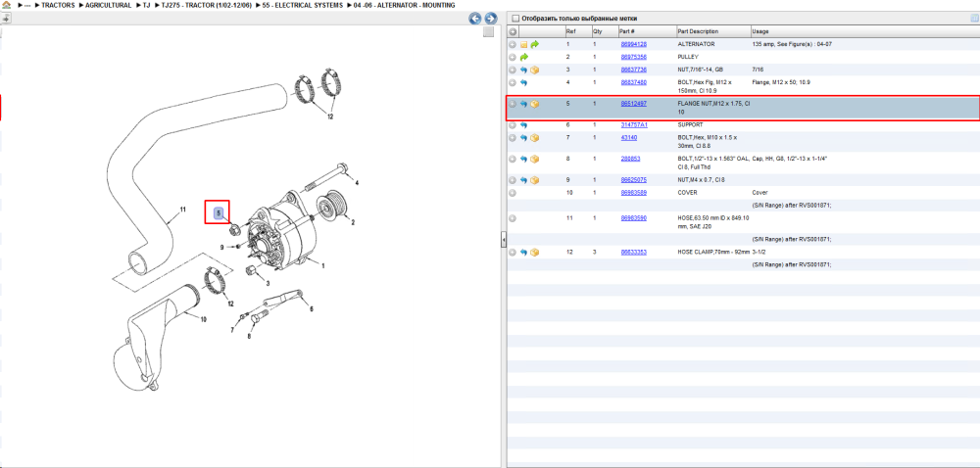The height and width of the screenshot is (468, 980).
Task: Click small square button at diagram top-right corner
Action: [488, 32]
